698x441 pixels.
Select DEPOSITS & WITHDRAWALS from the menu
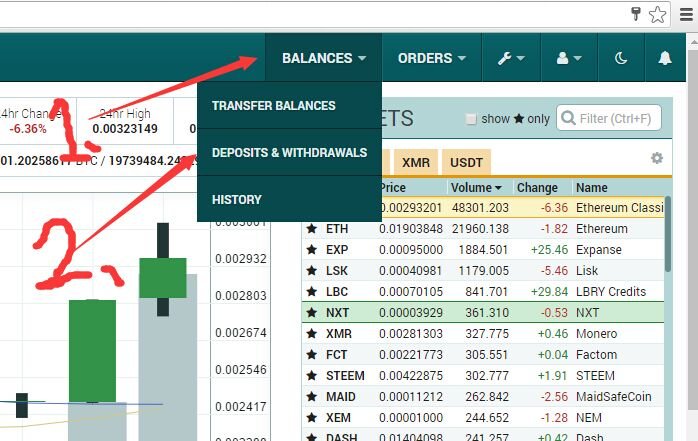[289, 153]
